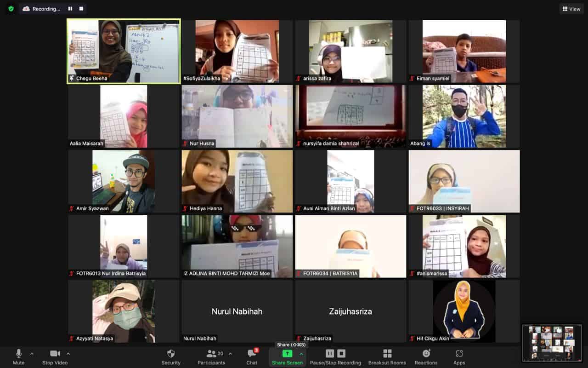Open share options arrow beside Share Screen
The width and height of the screenshot is (588, 368).
click(301, 354)
